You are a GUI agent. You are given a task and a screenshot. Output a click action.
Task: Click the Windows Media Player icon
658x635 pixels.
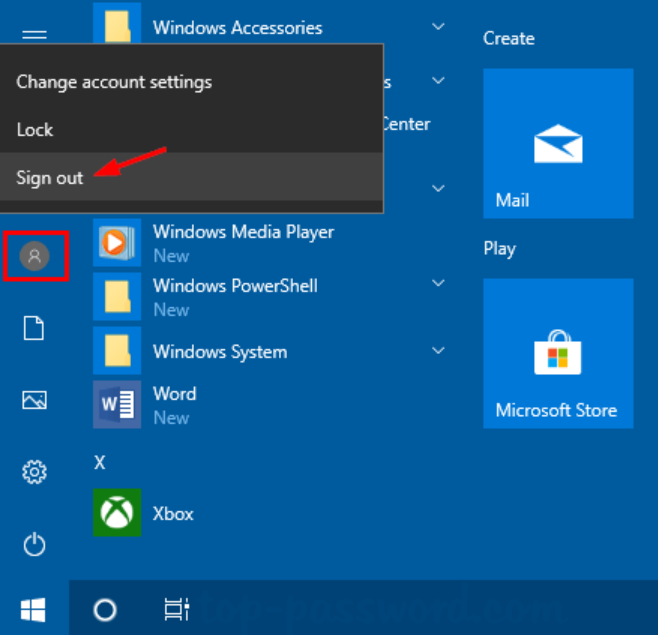[x=117, y=242]
